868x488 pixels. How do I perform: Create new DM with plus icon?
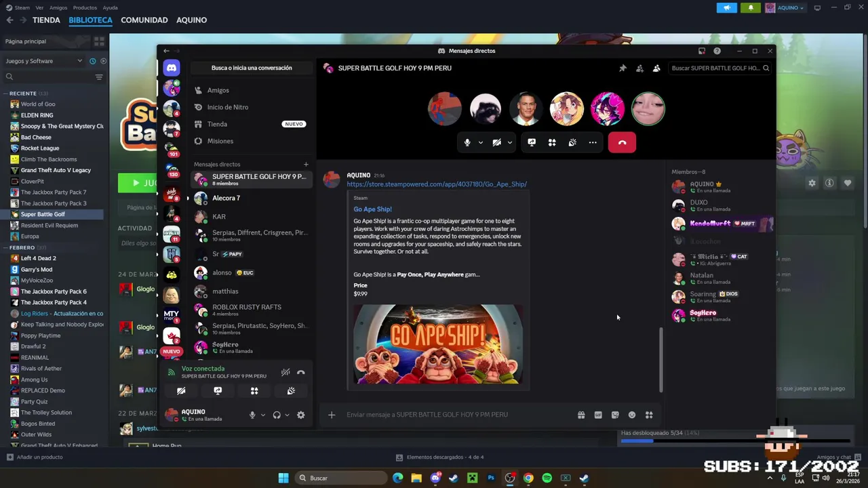tap(306, 164)
